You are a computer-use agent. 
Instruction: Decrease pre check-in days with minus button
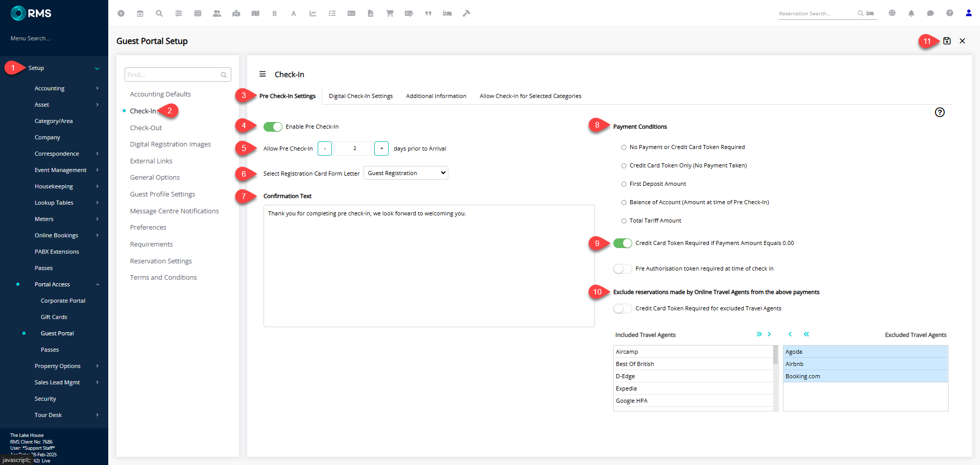click(x=325, y=149)
